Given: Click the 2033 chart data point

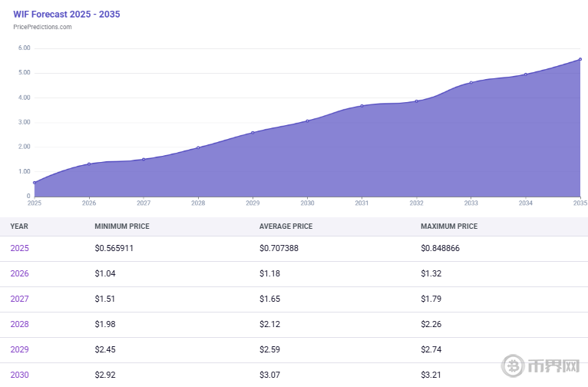Looking at the screenshot, I should point(471,82).
